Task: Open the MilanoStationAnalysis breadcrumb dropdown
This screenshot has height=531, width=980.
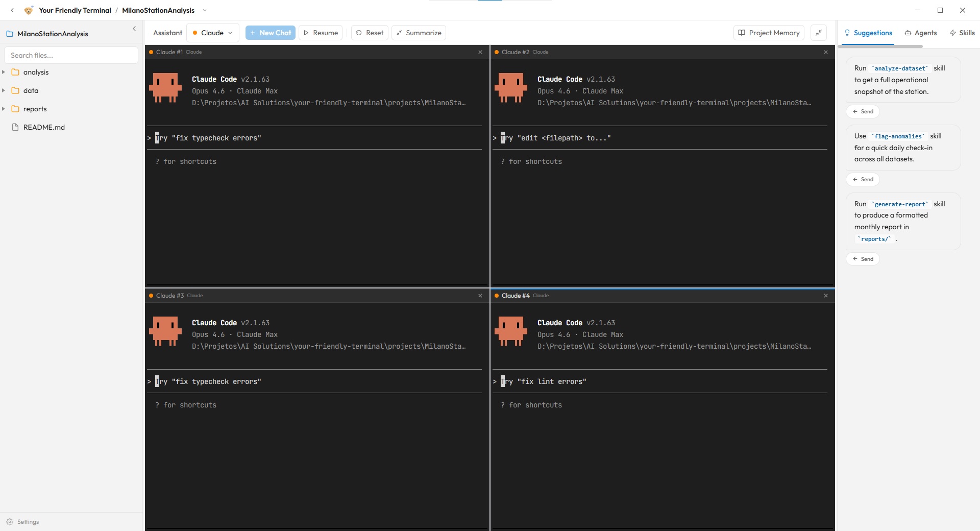Action: coord(204,10)
